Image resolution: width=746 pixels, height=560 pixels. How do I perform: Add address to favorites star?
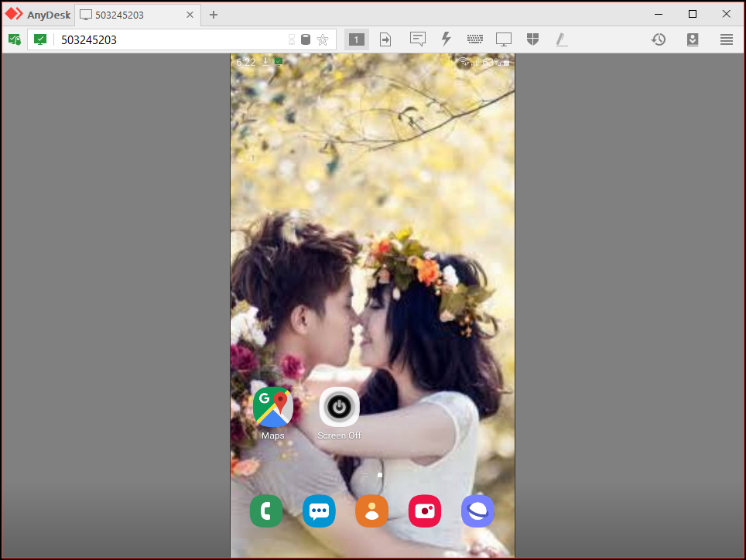tap(323, 39)
